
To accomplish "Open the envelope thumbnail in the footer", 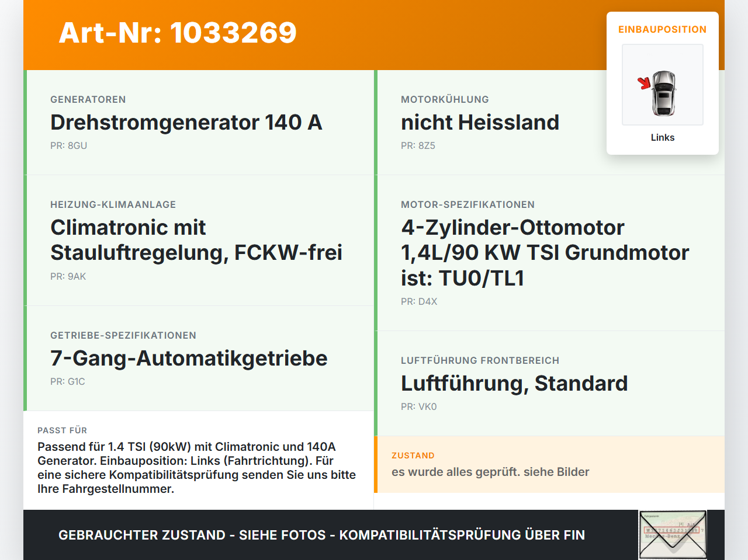I will (673, 535).
